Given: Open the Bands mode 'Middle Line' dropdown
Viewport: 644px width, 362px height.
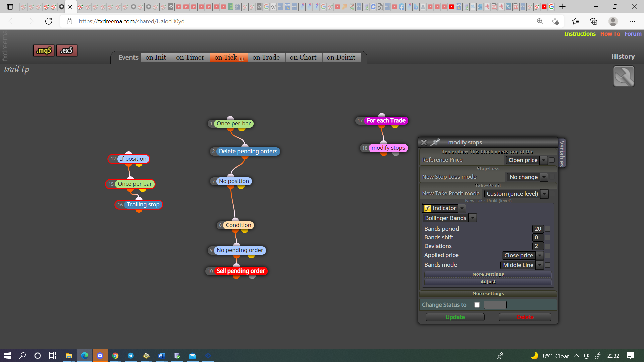Looking at the screenshot, I should click(522, 265).
